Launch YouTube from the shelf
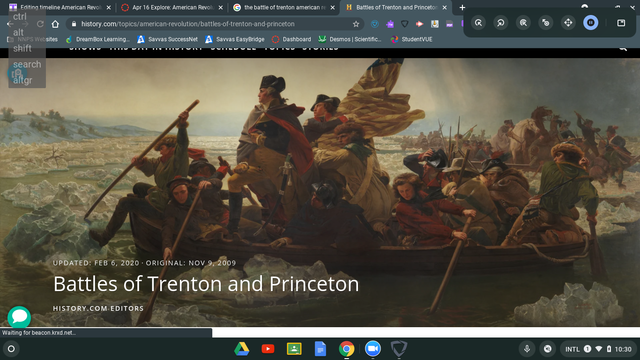Viewport: 640px width, 360px height. pyautogui.click(x=268, y=349)
